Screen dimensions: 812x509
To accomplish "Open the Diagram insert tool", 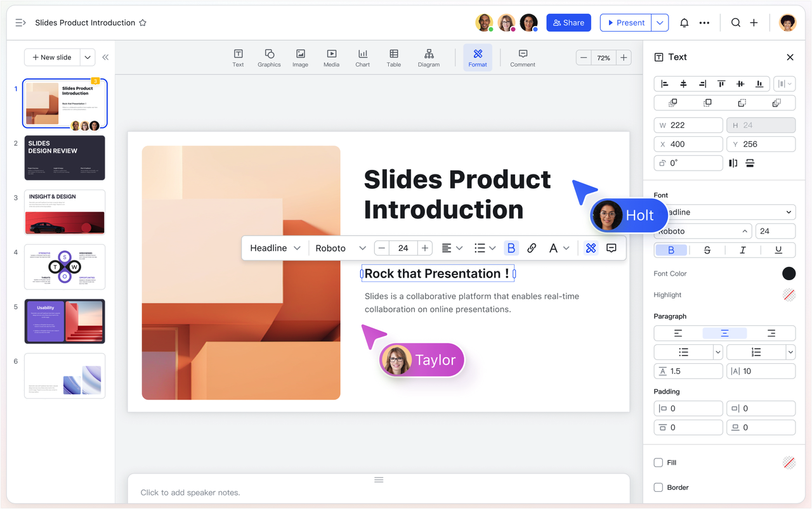I will 428,58.
